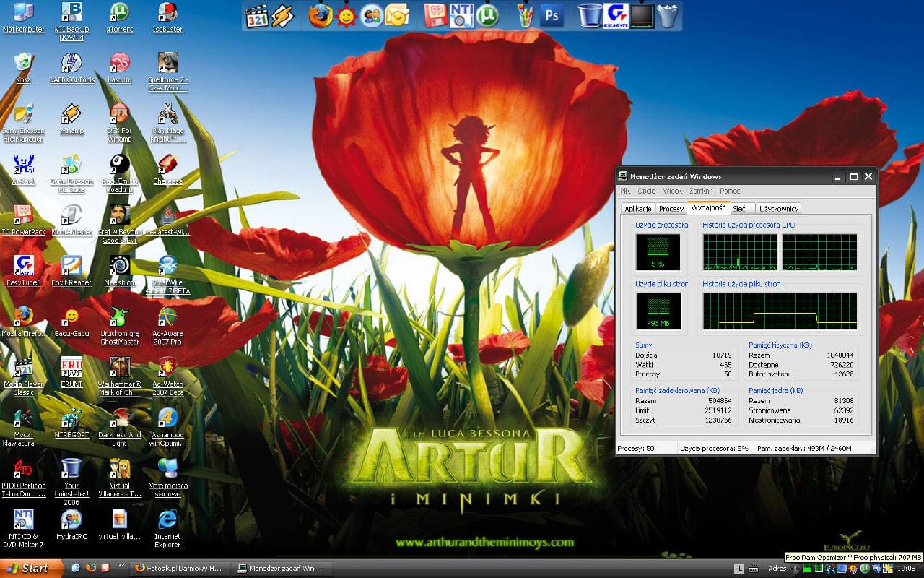Open NTI CD & DVD-Maker 7 icon

click(23, 527)
